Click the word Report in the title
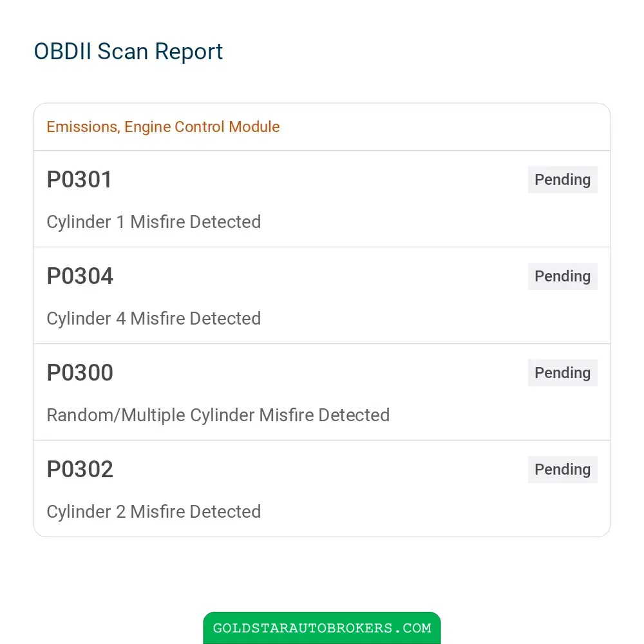Screen dimensions: 644x644 189,53
